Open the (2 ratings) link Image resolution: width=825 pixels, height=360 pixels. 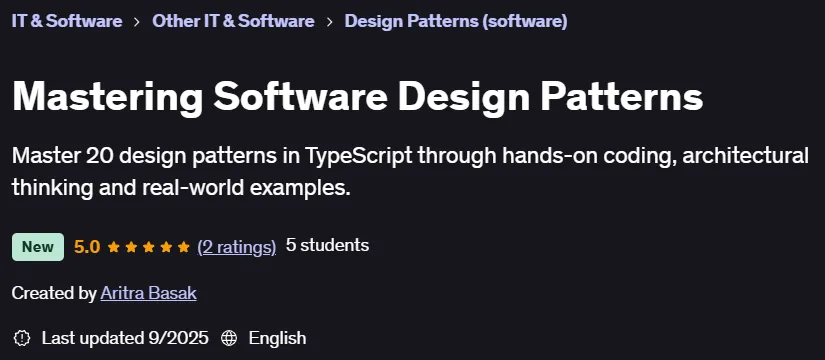tap(236, 246)
